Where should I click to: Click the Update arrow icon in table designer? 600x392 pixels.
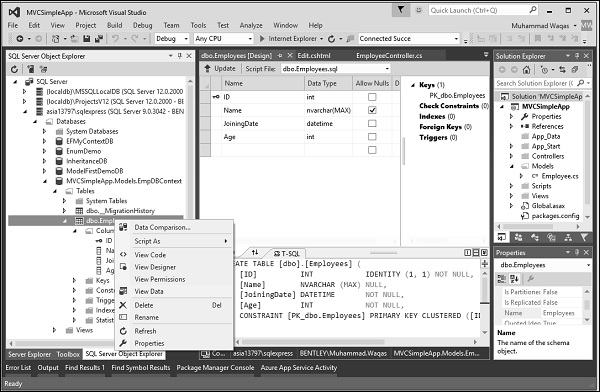coord(207,69)
